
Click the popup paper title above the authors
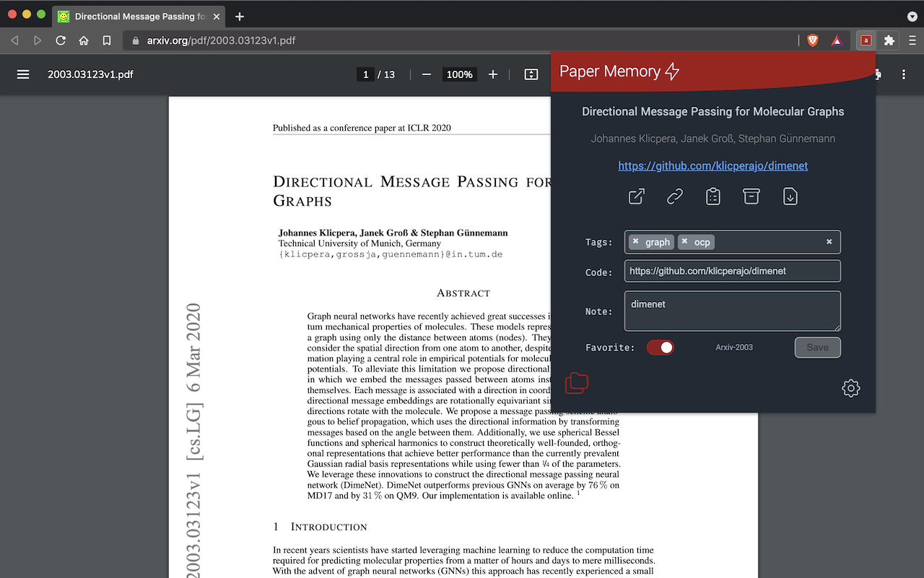pyautogui.click(x=713, y=111)
